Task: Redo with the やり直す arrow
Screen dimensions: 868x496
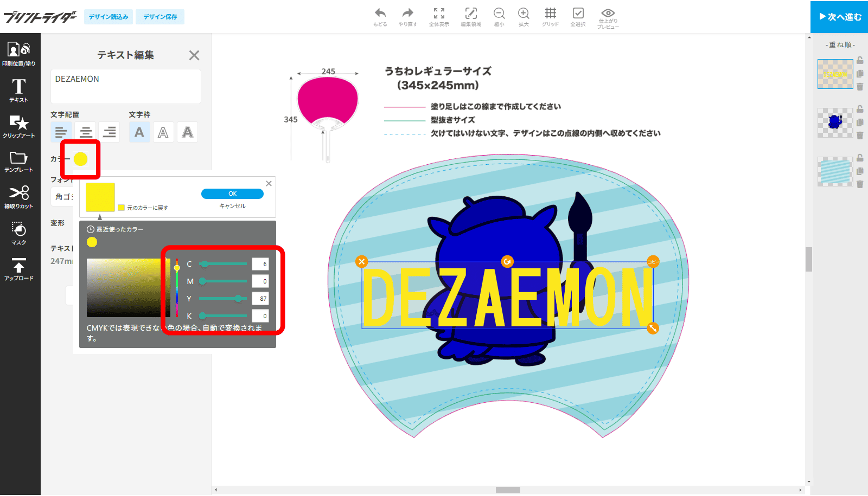Action: click(407, 17)
